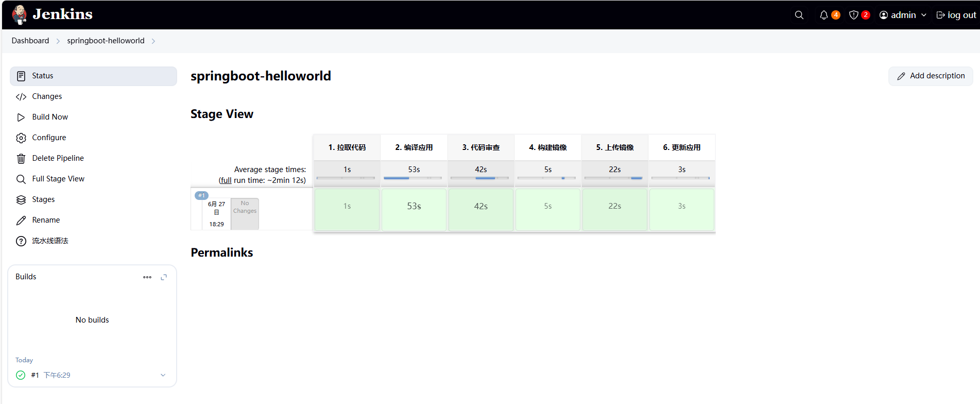This screenshot has width=980, height=404.
Task: Open Builds panel three-dot options
Action: click(x=147, y=277)
